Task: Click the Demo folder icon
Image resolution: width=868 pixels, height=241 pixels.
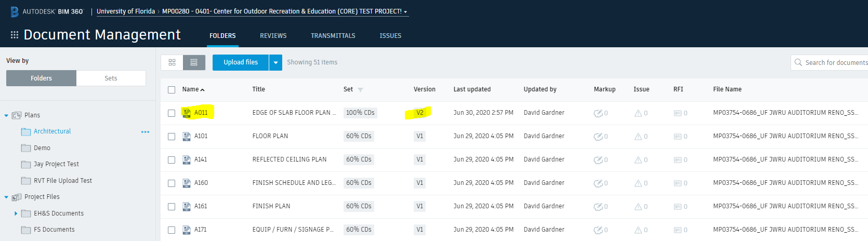Action: coord(26,148)
